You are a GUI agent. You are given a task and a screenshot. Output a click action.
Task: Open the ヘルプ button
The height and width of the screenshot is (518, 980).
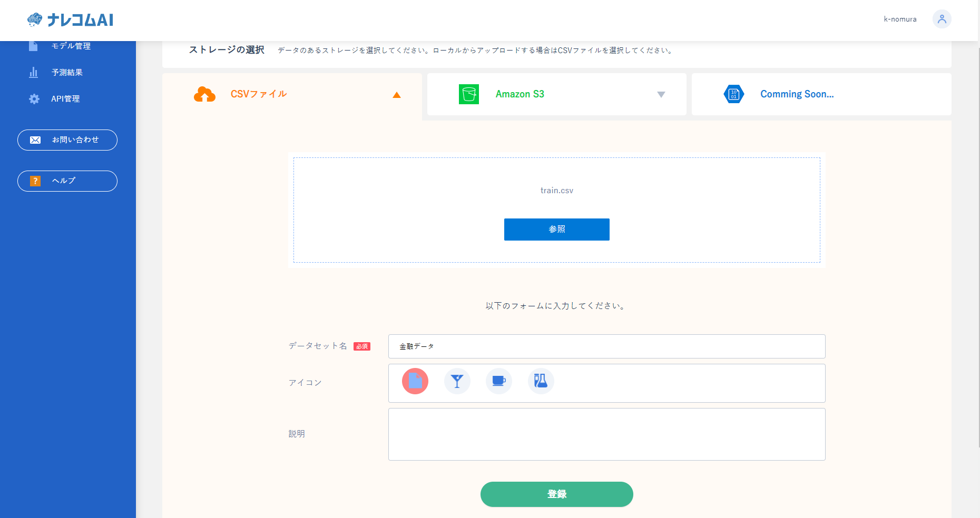click(x=67, y=181)
